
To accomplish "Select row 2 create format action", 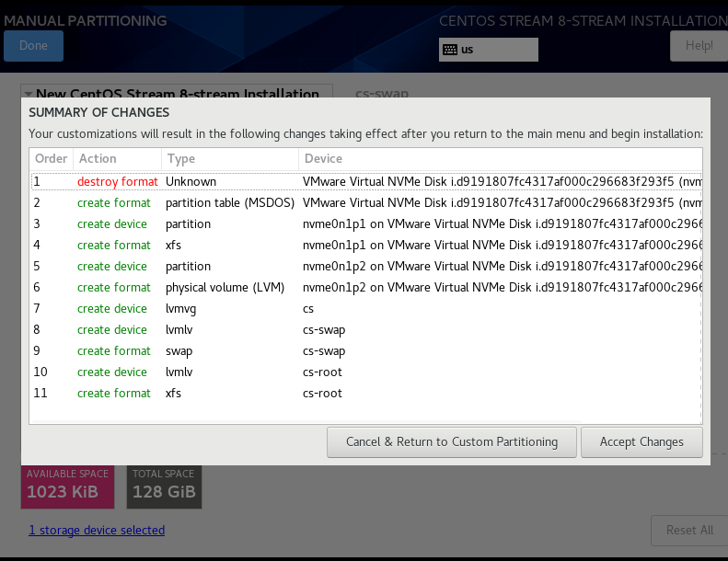I will pyautogui.click(x=114, y=202).
